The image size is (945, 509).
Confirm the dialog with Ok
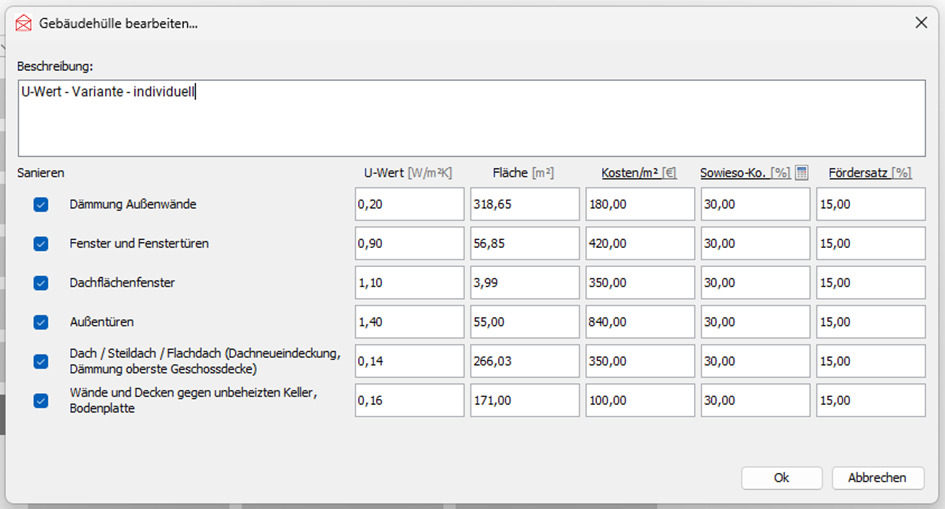[781, 478]
